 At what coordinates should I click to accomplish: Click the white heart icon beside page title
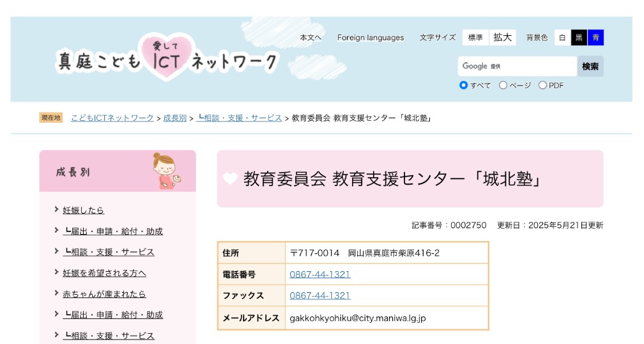pyautogui.click(x=231, y=179)
